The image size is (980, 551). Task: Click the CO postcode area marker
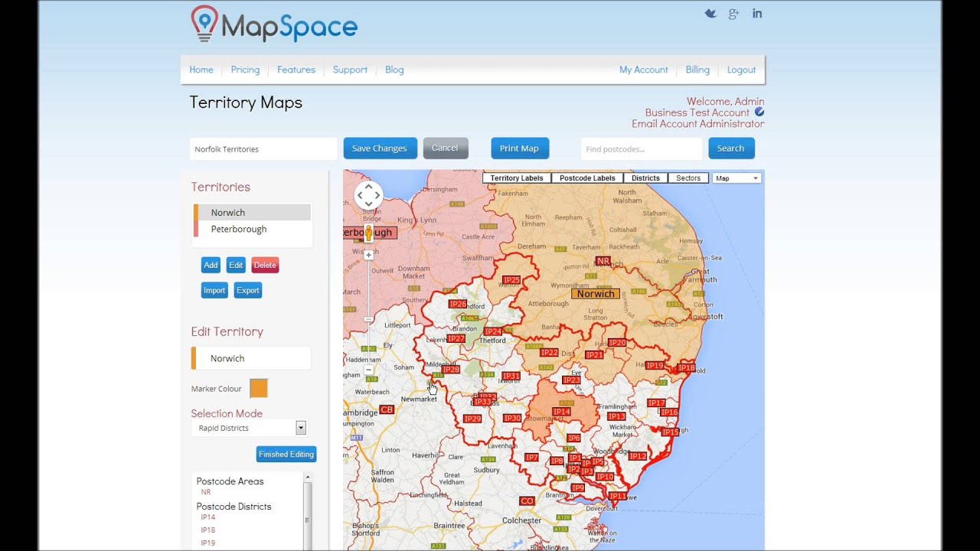point(527,500)
